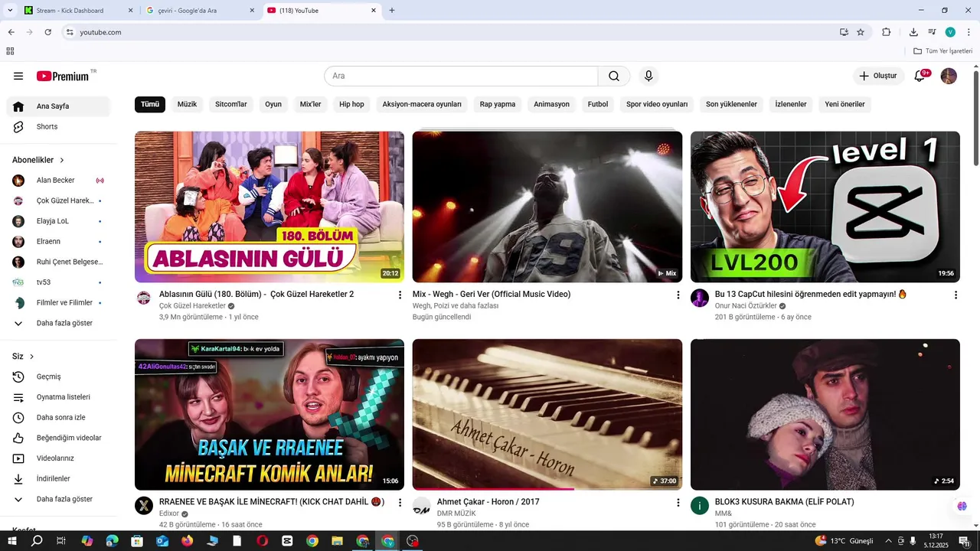Go back with browser back arrow
Viewport: 980px width, 551px height.
pyautogui.click(x=11, y=32)
